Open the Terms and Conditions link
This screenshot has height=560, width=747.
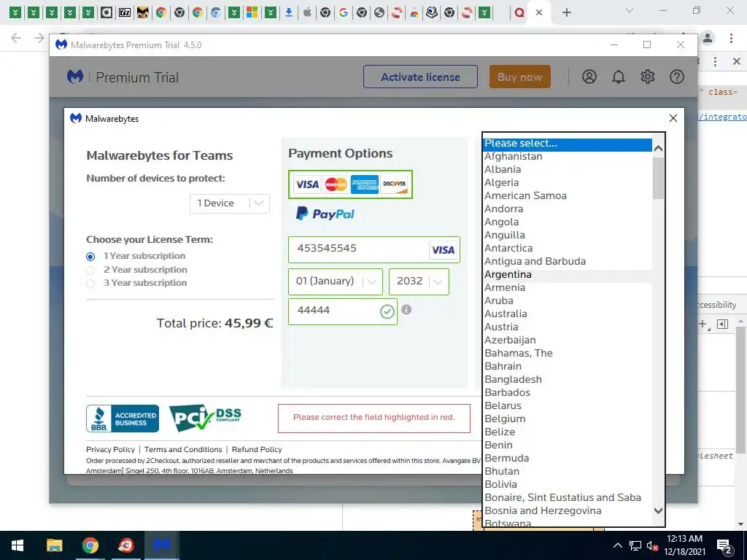point(183,449)
